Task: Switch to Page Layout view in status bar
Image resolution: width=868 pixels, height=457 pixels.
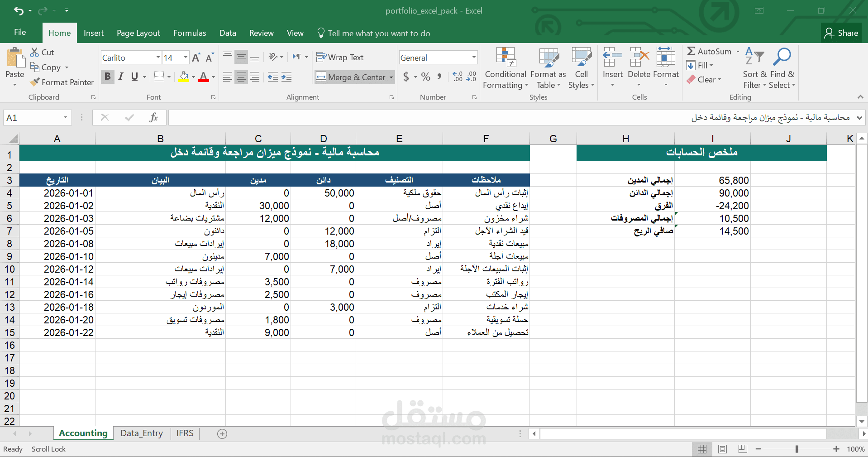Action: tap(722, 449)
